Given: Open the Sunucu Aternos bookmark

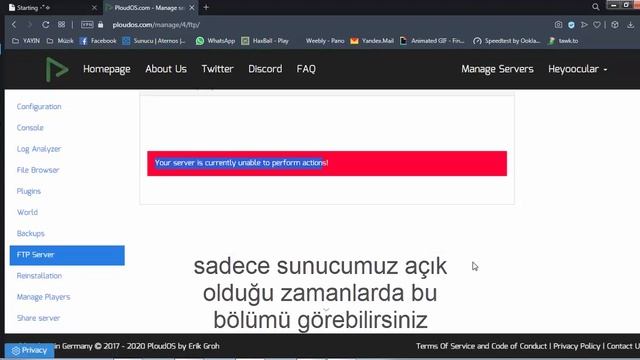Looking at the screenshot, I should click(x=154, y=41).
